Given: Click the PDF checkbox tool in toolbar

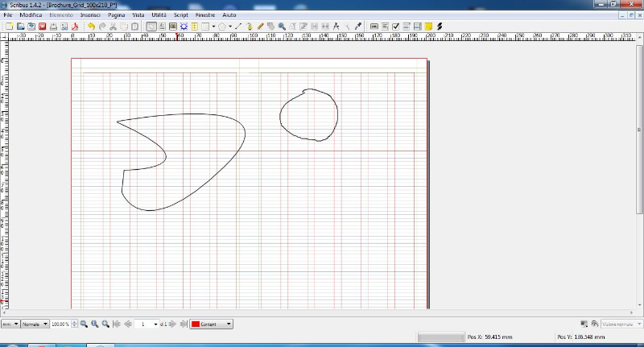Looking at the screenshot, I should 395,26.
